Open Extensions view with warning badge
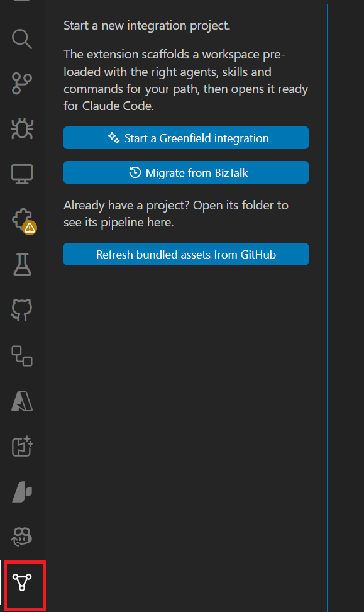Viewport: 364px width, 612px height. tap(23, 221)
